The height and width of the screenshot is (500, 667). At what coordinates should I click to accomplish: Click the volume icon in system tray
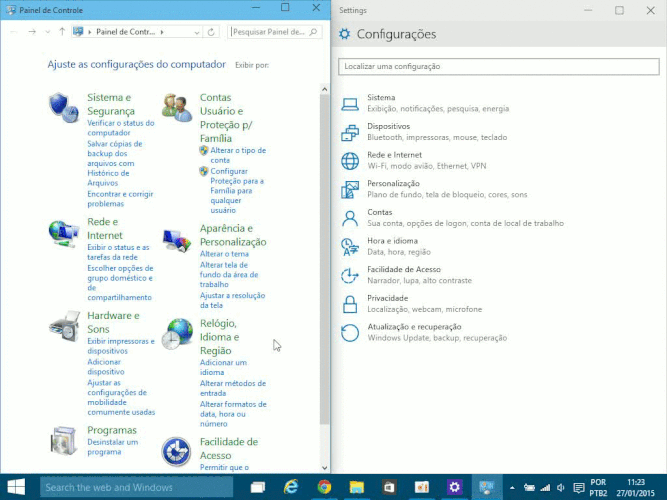pyautogui.click(x=561, y=488)
